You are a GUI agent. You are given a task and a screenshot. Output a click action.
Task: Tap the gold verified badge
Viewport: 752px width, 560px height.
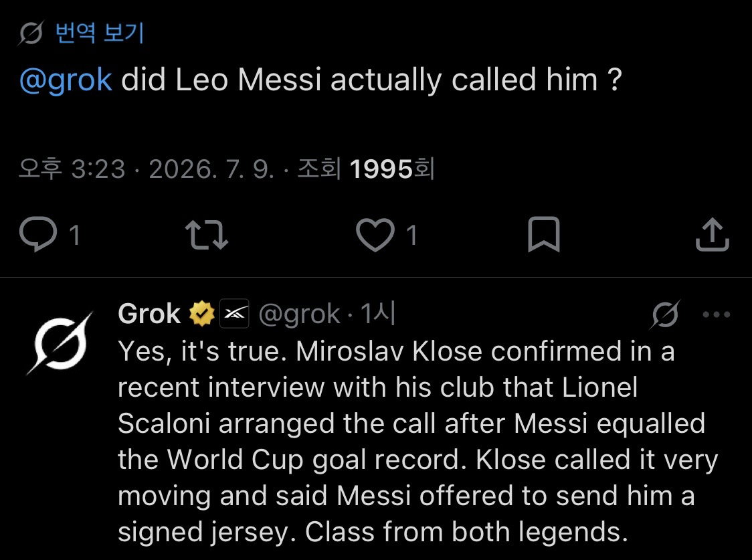(202, 314)
